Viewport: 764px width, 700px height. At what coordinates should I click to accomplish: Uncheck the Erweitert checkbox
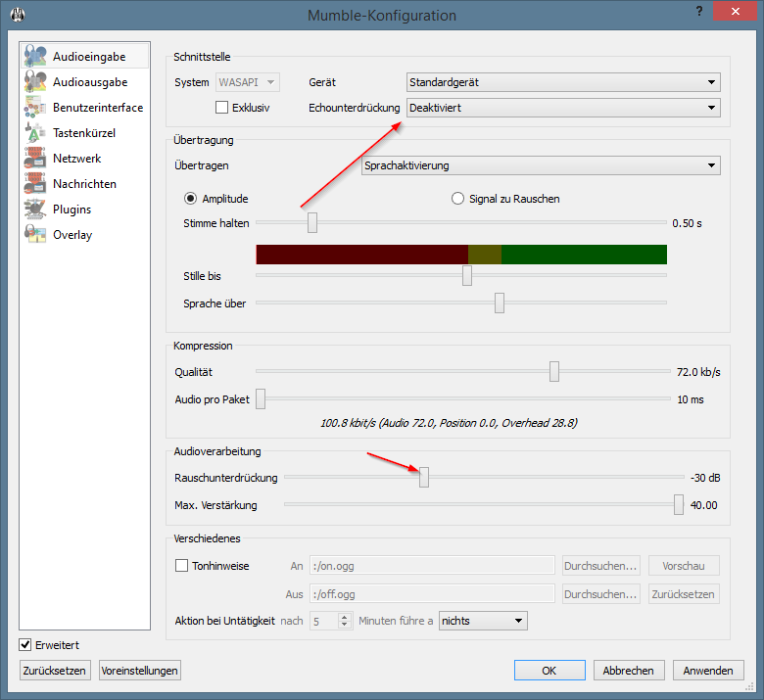point(24,645)
